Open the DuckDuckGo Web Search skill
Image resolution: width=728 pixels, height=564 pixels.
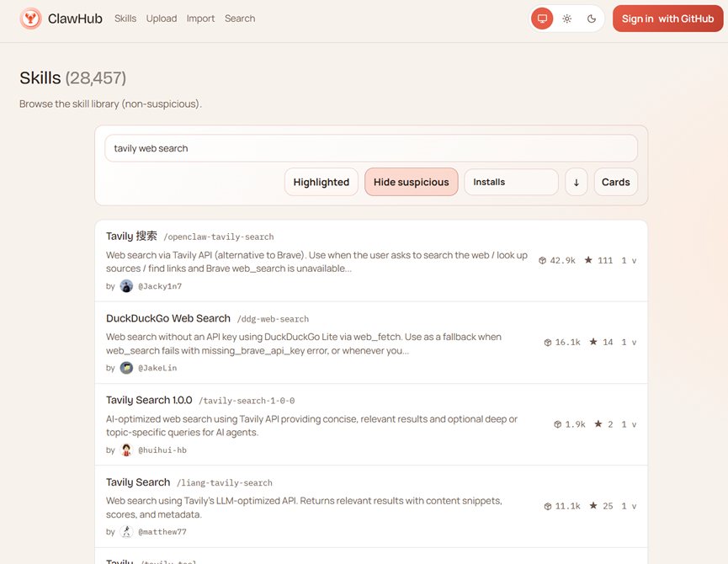(168, 318)
